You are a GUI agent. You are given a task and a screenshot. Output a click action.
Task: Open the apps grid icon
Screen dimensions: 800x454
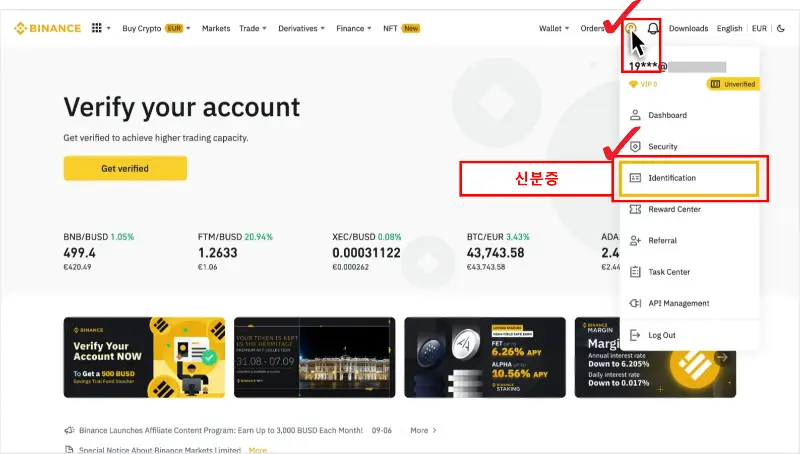(96, 28)
